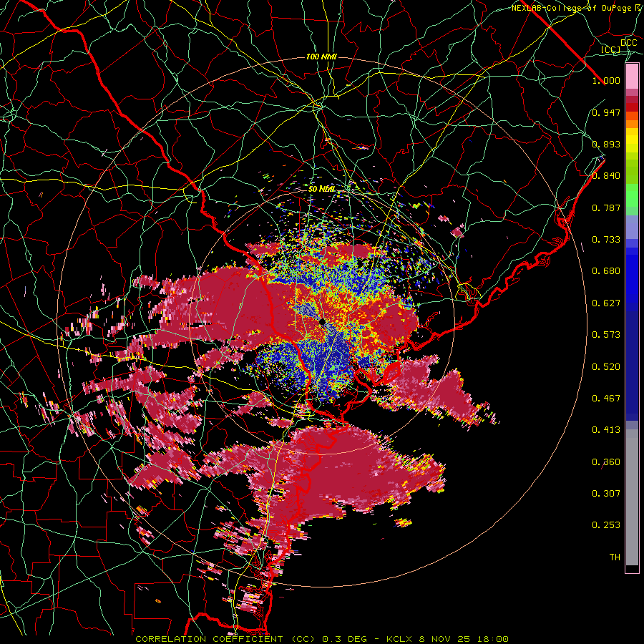Click "CORRELATION COEFFICIENT" in the bottom caption
Image resolution: width=644 pixels, height=644 pixels.
(209, 639)
